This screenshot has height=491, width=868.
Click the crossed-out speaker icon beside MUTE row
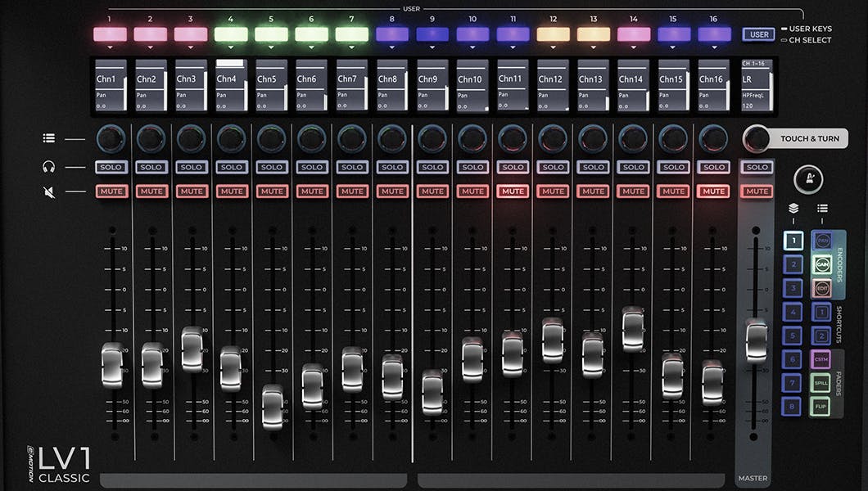pos(49,191)
